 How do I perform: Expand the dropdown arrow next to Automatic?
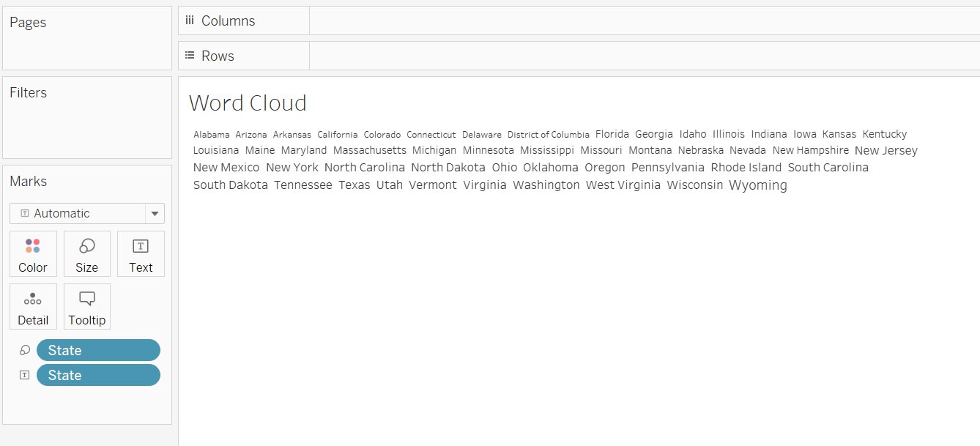pos(155,213)
